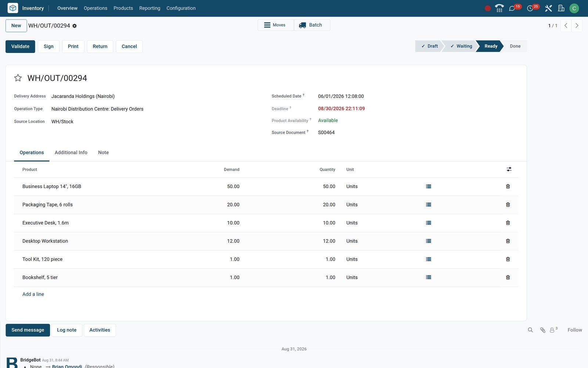Go to the previous record arrow
Image resolution: width=588 pixels, height=368 pixels.
coord(566,25)
